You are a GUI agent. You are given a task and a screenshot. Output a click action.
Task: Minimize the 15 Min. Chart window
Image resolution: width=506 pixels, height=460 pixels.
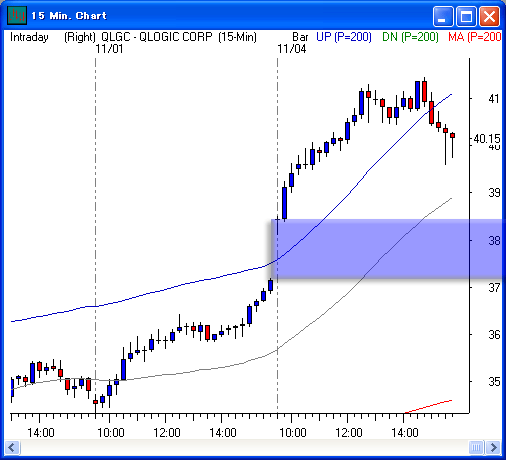click(442, 16)
